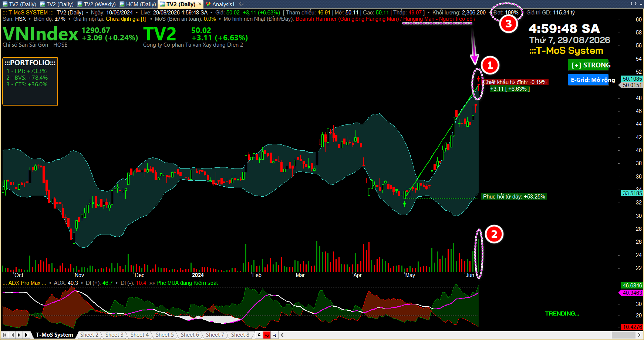The image size is (644, 340).
Task: Click the 'Phục hồi từ đáy: +53.25%' label
Action: click(x=514, y=197)
